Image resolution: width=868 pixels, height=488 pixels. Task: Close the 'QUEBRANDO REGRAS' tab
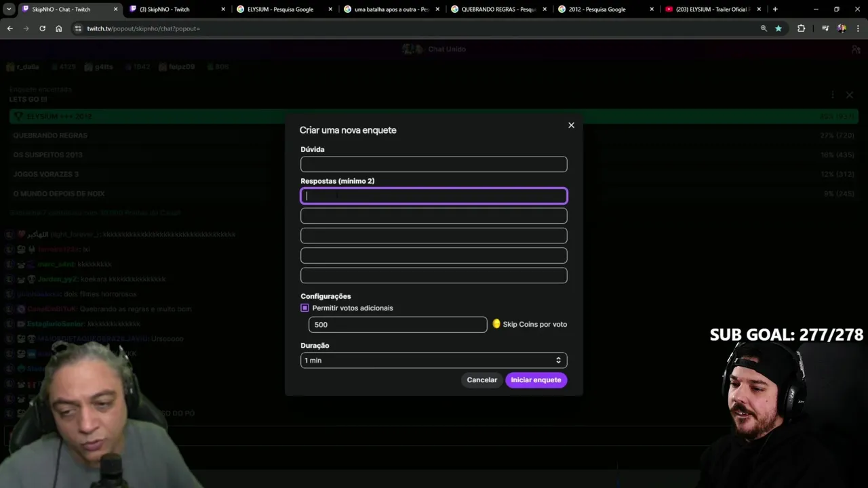click(545, 9)
